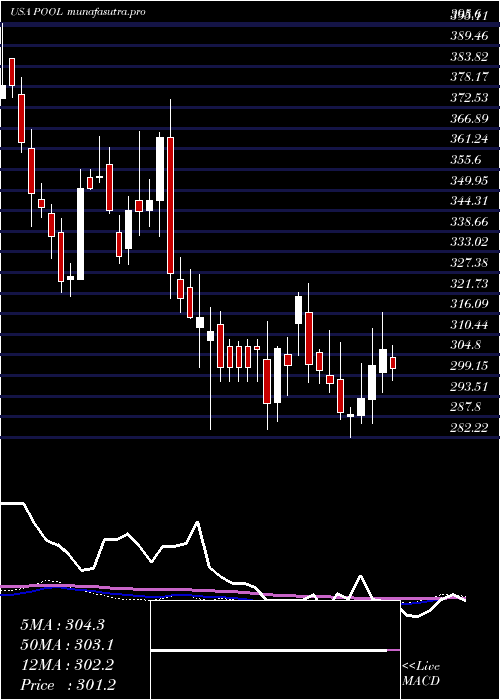This screenshot has width=500, height=700.
Task: Select the 327.38 price label
Action: point(469,263)
